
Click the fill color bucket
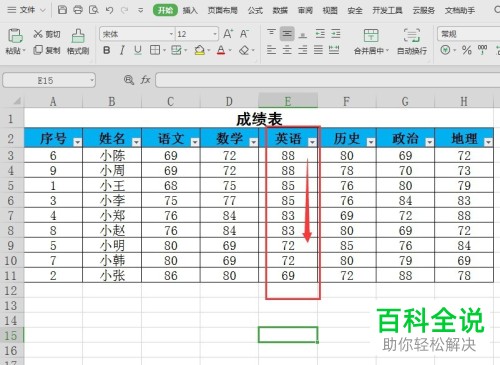click(x=200, y=51)
